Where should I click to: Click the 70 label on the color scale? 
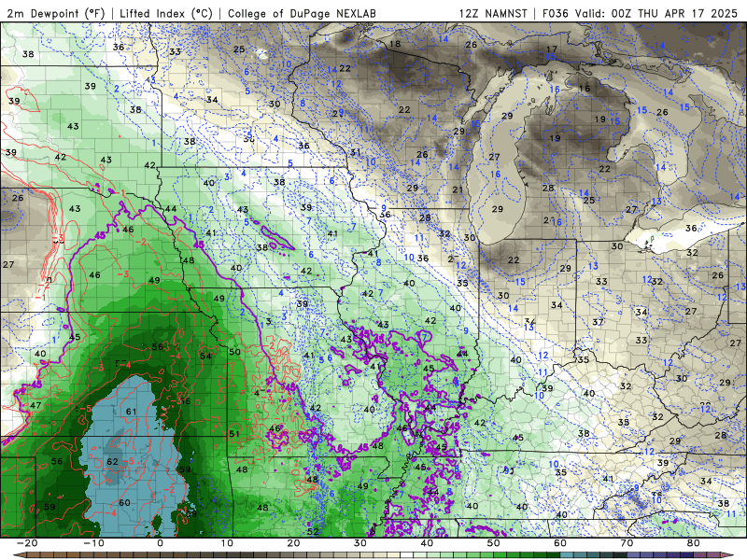[x=627, y=543]
